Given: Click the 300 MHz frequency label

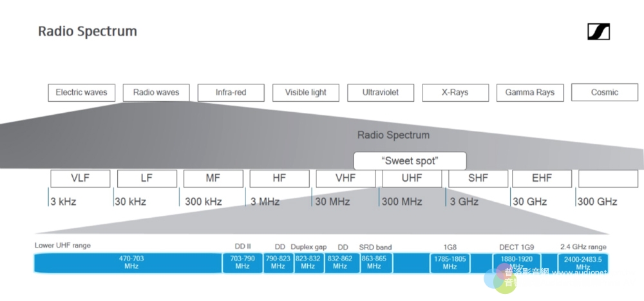Looking at the screenshot, I should coord(402,202).
